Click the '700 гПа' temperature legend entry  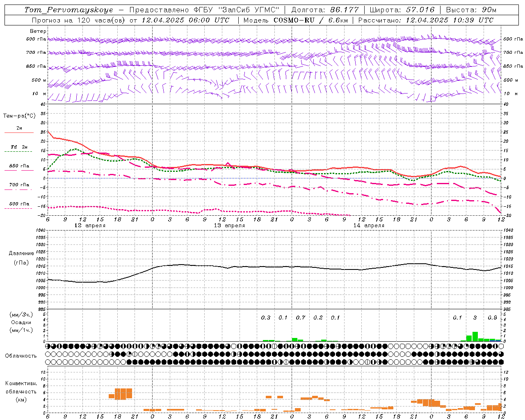pos(19,185)
